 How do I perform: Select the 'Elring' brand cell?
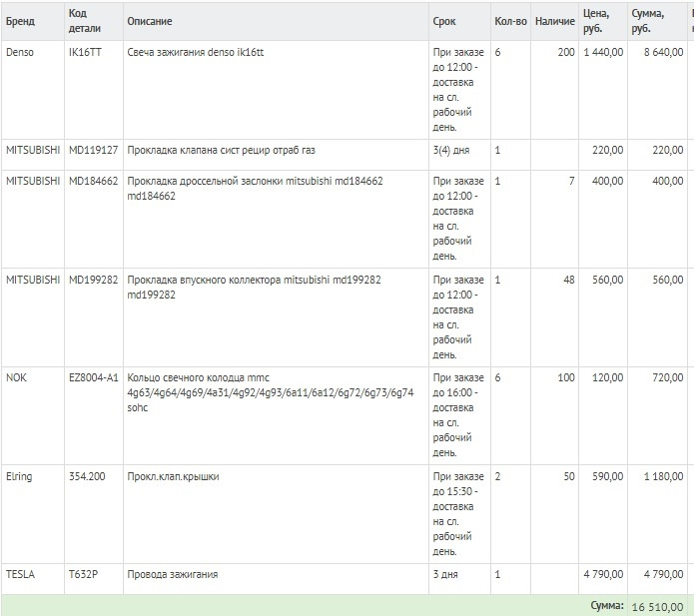[19, 476]
